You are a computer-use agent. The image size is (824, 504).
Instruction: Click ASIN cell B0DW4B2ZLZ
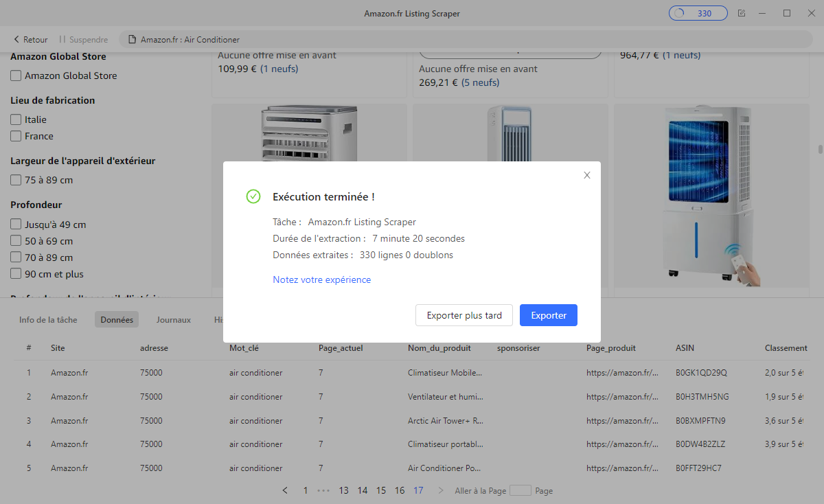coord(701,444)
